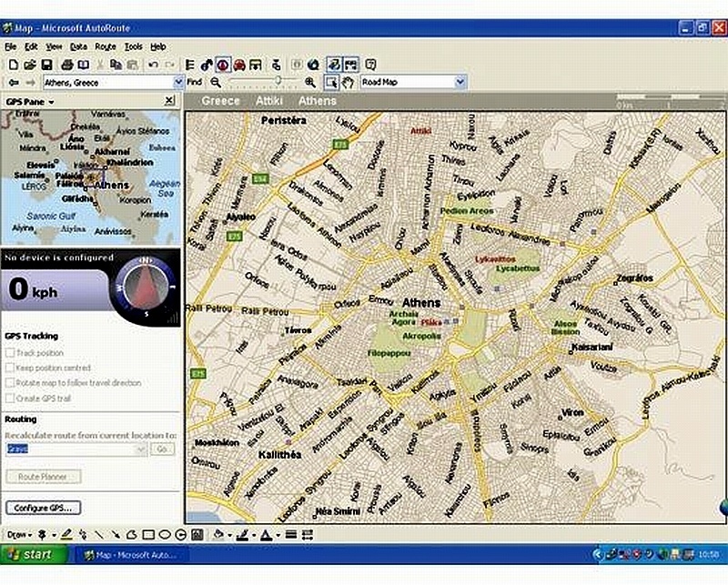
Task: Close the GPS Pane with X
Action: click(x=169, y=100)
